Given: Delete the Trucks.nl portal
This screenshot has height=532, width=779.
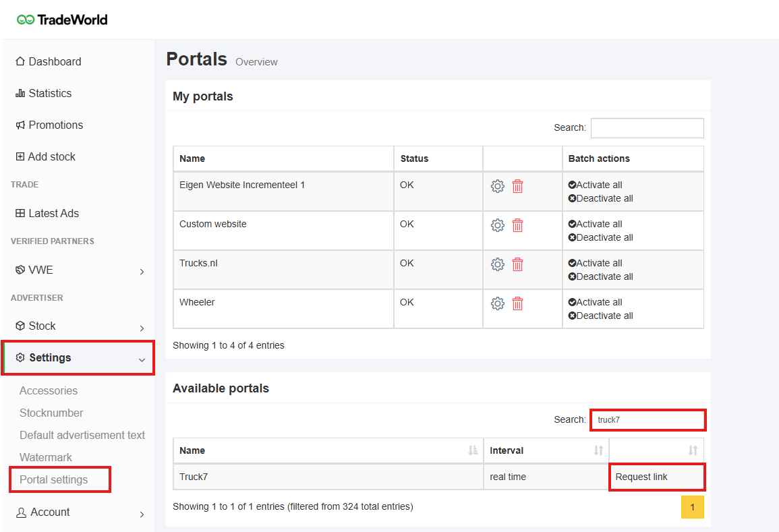Looking at the screenshot, I should (x=517, y=265).
